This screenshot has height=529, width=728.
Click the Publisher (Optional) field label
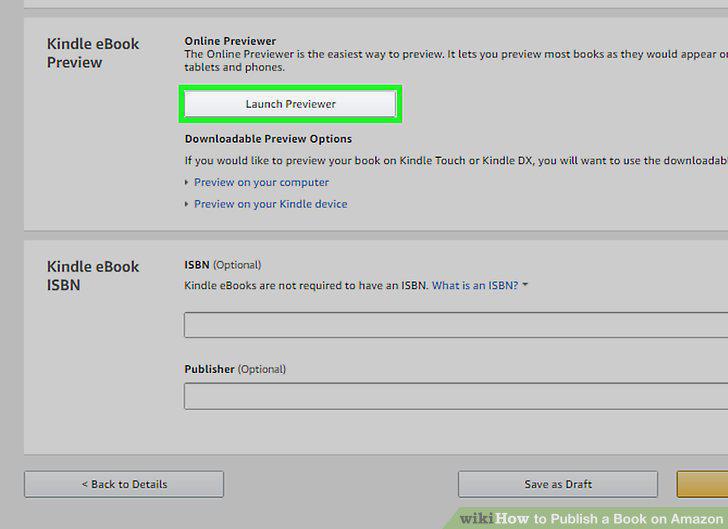pyautogui.click(x=235, y=369)
